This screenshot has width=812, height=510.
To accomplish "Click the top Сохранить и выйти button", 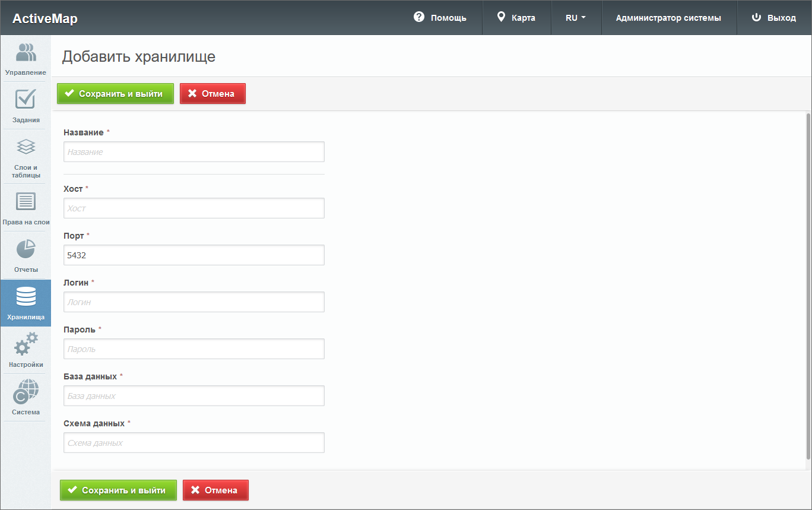I will 115,94.
